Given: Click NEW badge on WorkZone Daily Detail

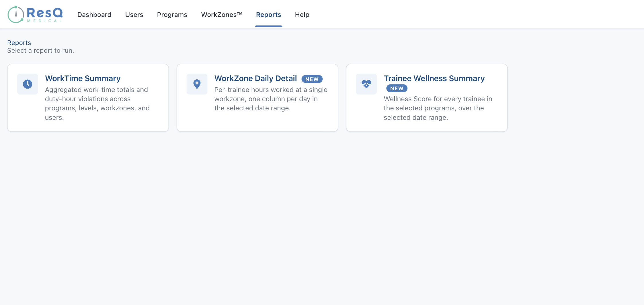Looking at the screenshot, I should pos(312,79).
